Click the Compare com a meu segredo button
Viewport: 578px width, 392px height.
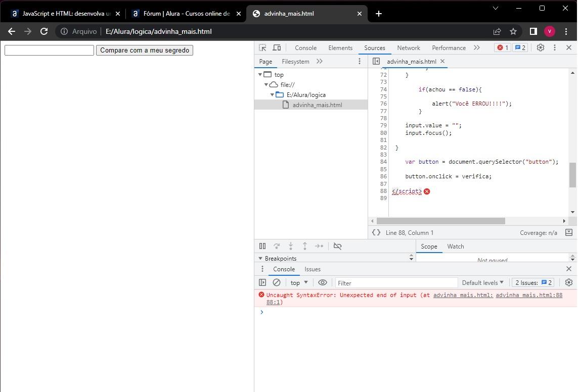(145, 50)
